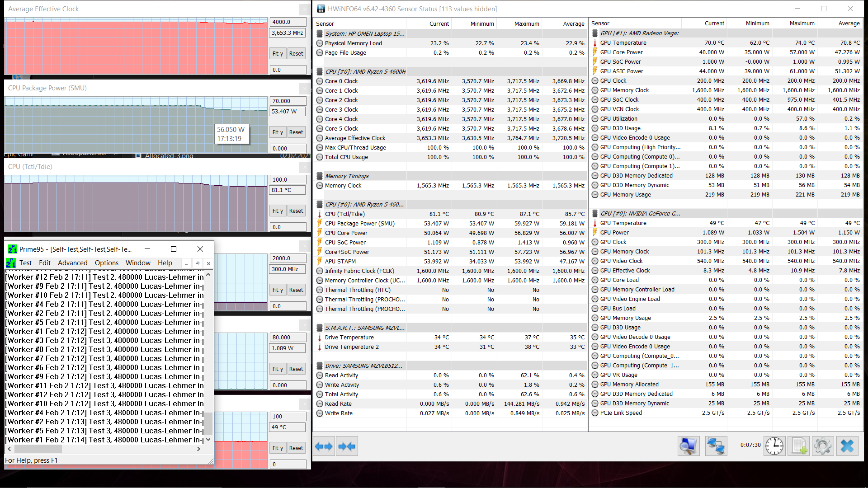Open the monitor with magnifier icon in HWiNFO toolbar
The width and height of the screenshot is (868, 488).
click(689, 446)
